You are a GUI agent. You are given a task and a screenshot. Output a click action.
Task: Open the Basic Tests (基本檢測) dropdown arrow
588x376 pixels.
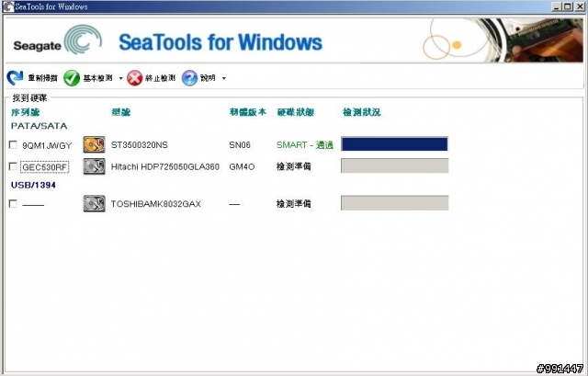[120, 78]
